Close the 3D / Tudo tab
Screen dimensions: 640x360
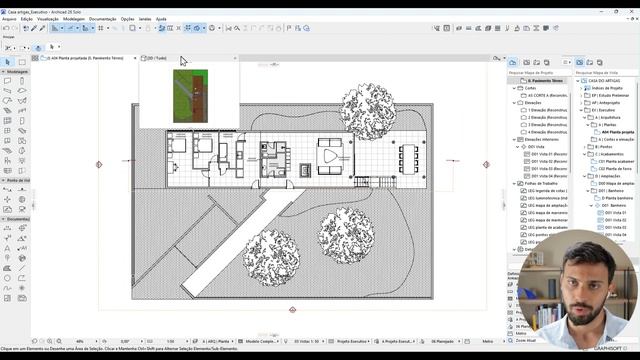tap(235, 58)
